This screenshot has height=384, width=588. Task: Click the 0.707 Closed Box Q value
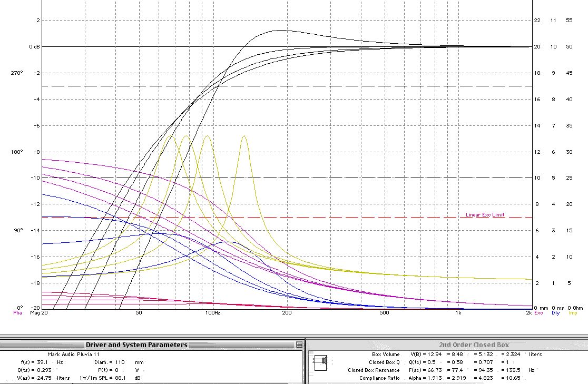coord(486,362)
